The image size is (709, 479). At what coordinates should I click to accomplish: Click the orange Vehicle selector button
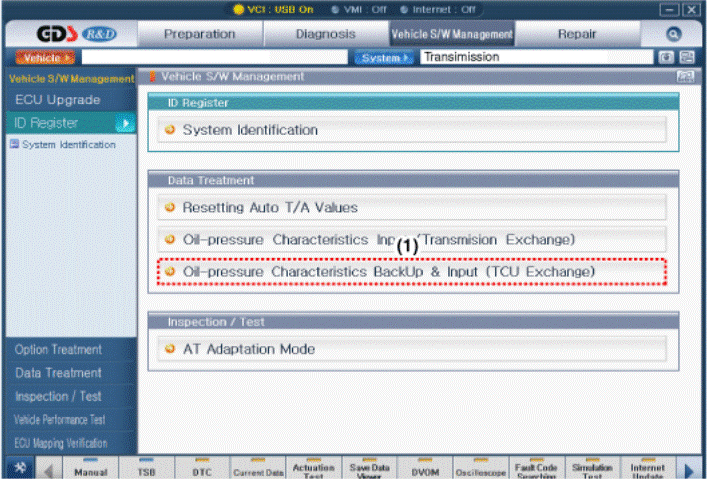click(x=41, y=58)
